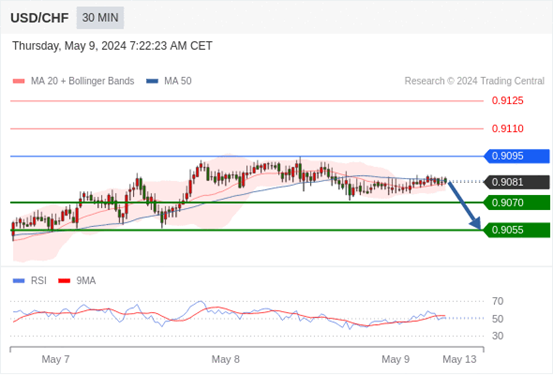Click the May 9 date axis label
The height and width of the screenshot is (375, 553).
396,359
